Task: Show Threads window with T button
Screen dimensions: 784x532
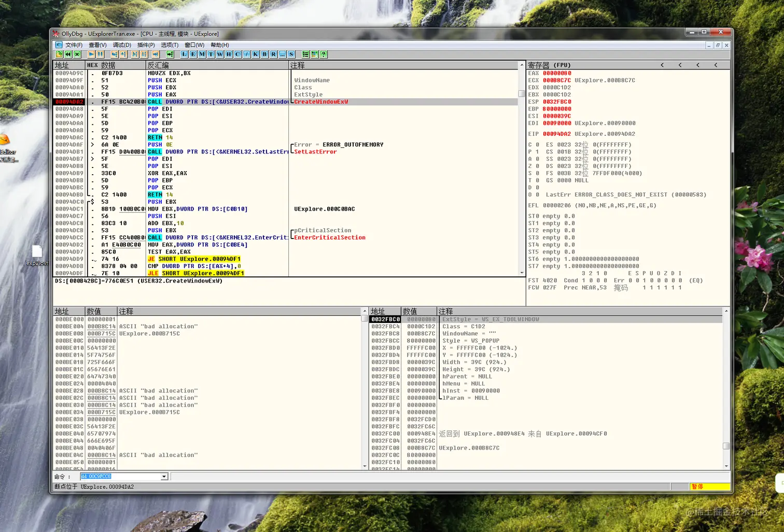Action: pos(211,54)
